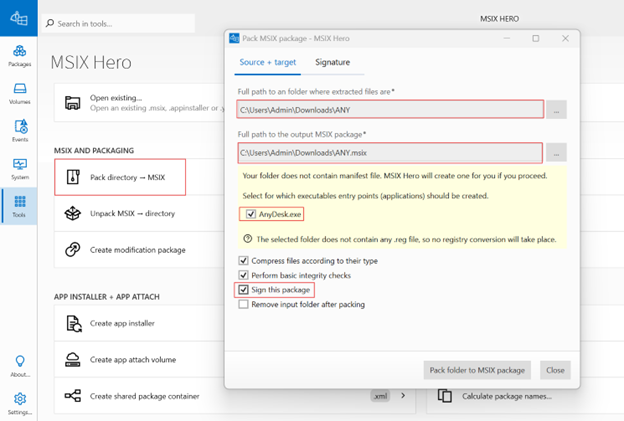Open the Packages sidebar icon
This screenshot has height=421, width=624.
(x=19, y=55)
